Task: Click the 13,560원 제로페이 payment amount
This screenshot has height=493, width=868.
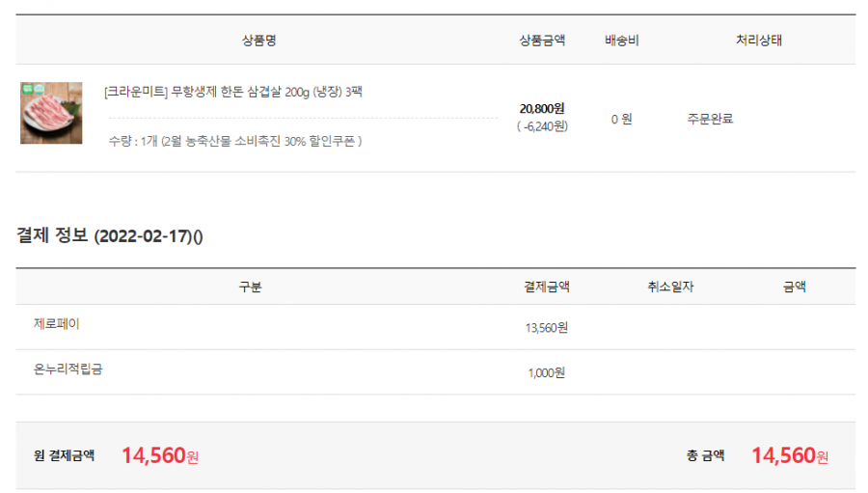Action: tap(547, 328)
